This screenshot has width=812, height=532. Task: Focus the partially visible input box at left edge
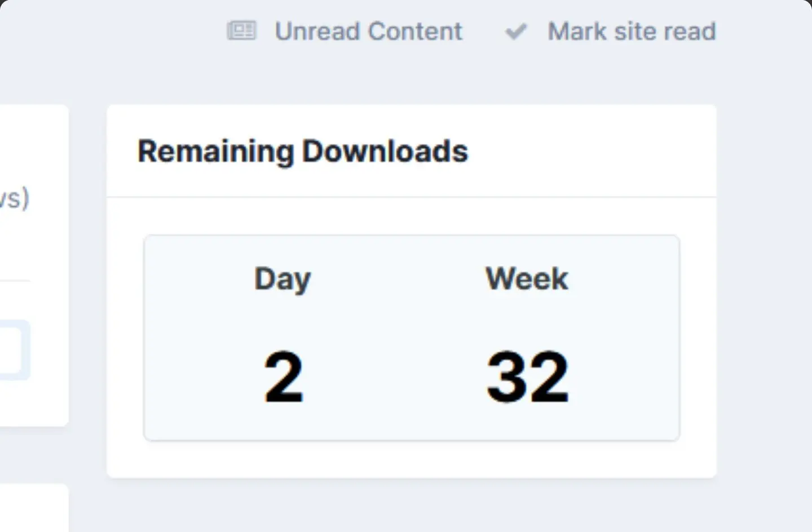[x=14, y=350]
